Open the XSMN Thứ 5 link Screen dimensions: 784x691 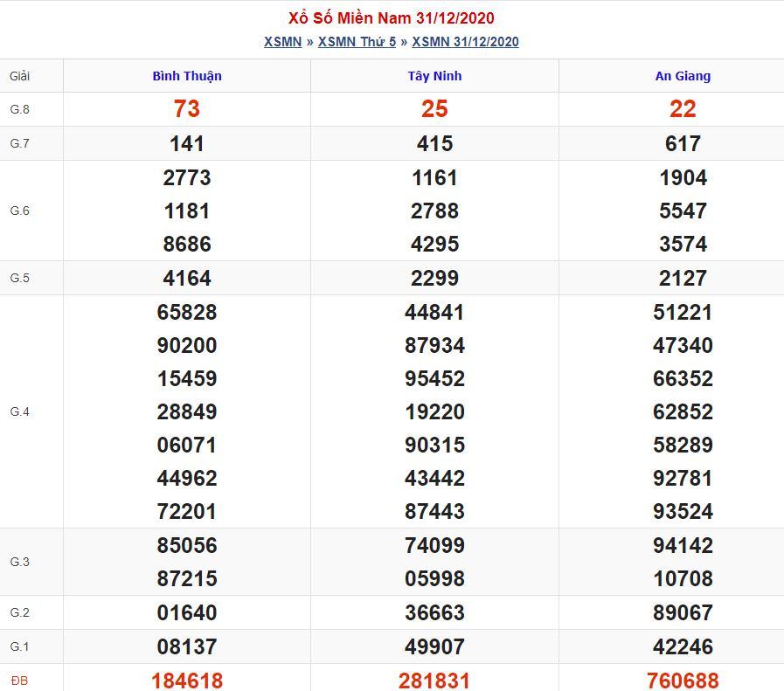coord(357,41)
